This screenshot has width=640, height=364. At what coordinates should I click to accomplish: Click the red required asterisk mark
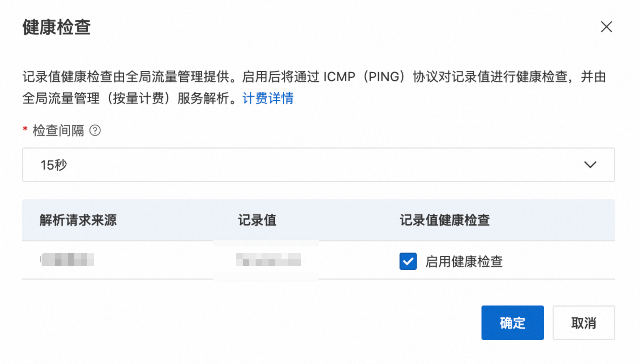pos(25,129)
